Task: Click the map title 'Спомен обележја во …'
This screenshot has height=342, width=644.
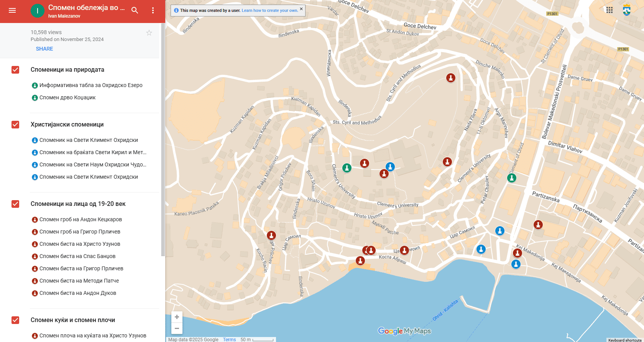Action: coord(87,7)
